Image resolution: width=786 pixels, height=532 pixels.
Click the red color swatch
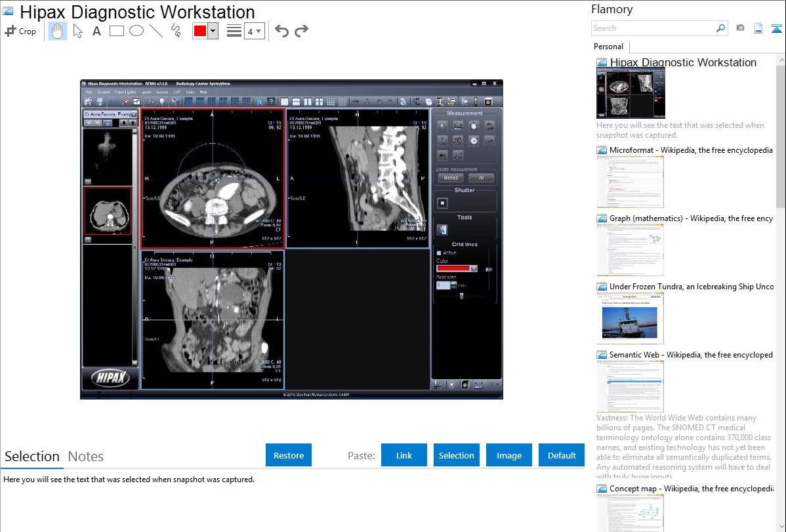click(200, 31)
